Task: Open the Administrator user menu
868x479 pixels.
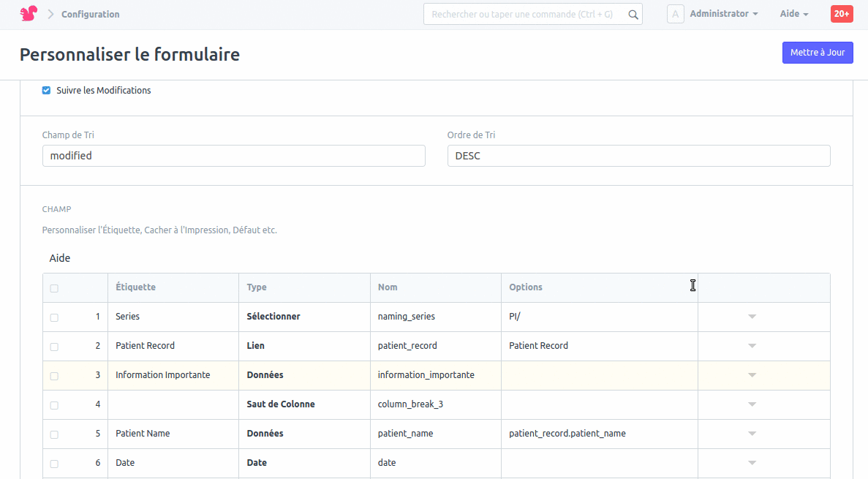Action: click(723, 14)
